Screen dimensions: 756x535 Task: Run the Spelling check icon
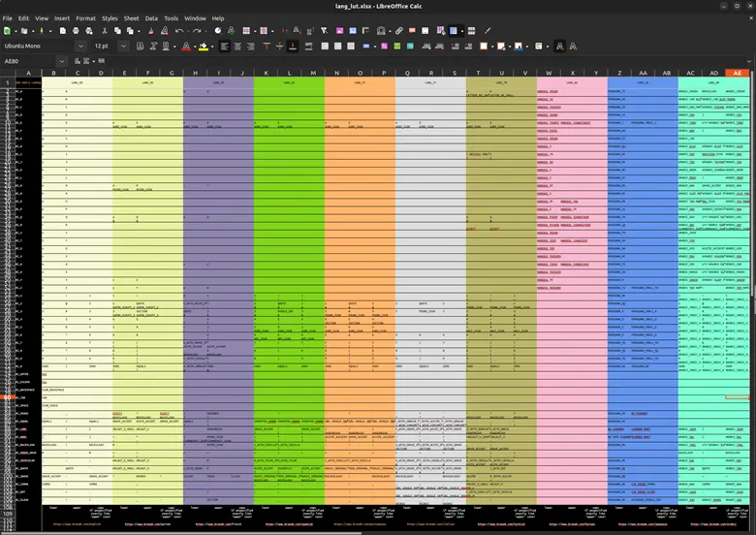tap(232, 31)
